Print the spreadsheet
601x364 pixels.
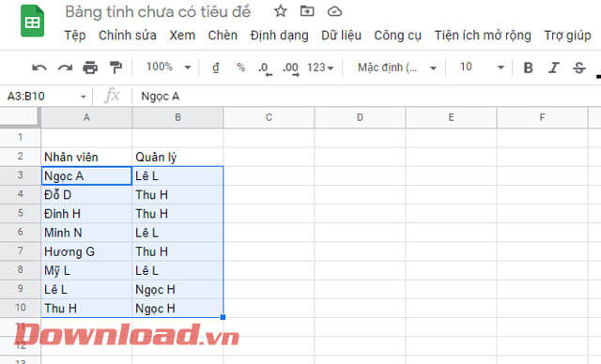pyautogui.click(x=90, y=68)
